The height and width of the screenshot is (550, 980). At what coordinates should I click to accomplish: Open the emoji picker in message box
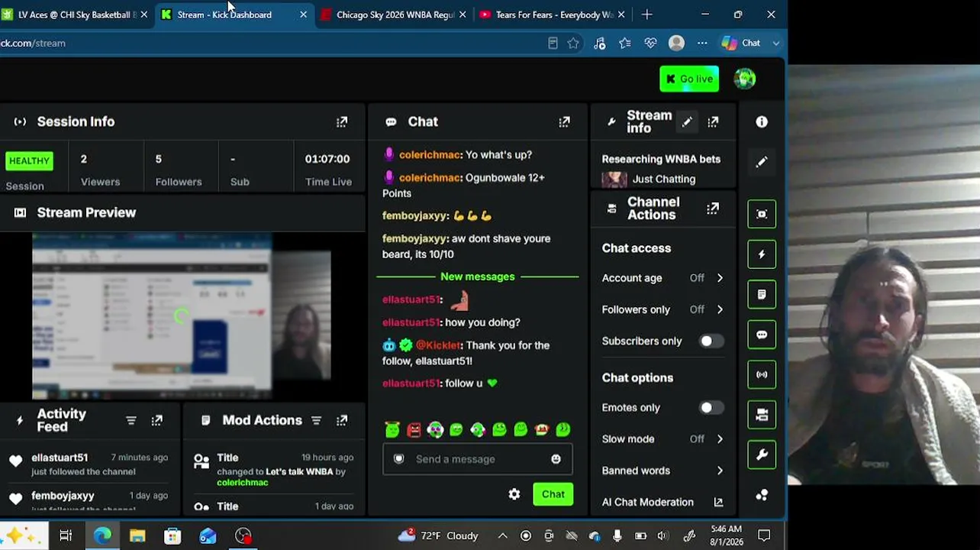coord(556,459)
